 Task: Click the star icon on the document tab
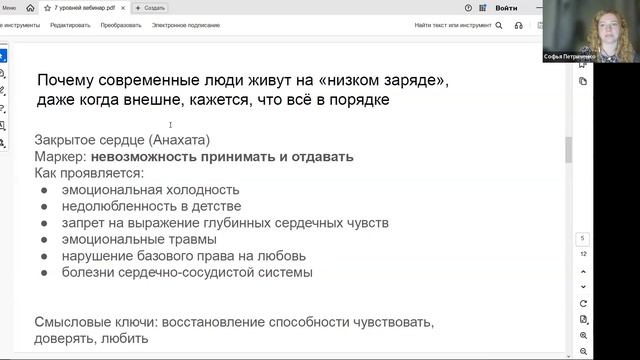click(47, 8)
